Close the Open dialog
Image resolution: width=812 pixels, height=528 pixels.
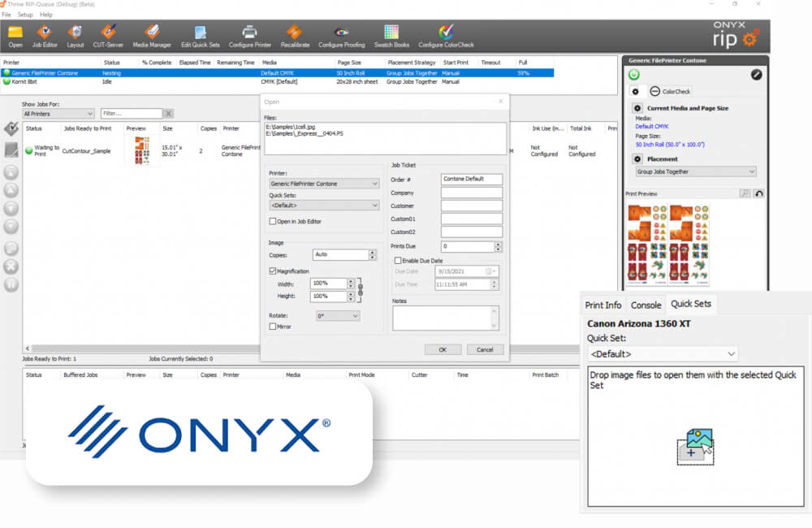[x=500, y=102]
